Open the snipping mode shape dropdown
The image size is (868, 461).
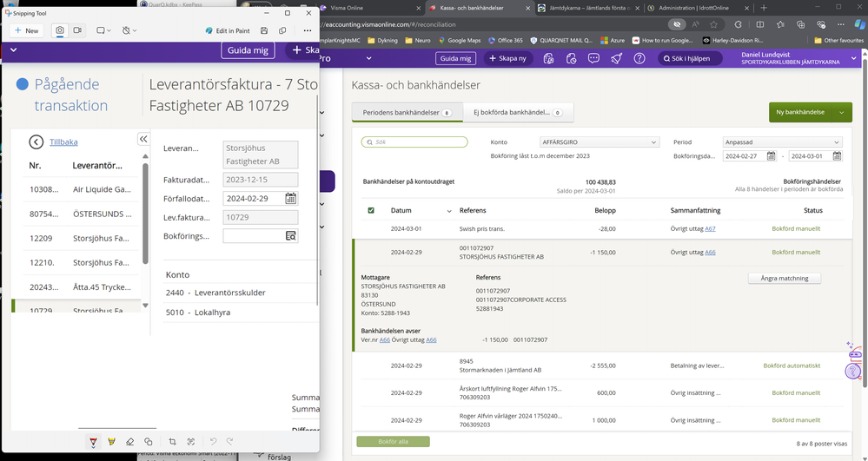[103, 30]
